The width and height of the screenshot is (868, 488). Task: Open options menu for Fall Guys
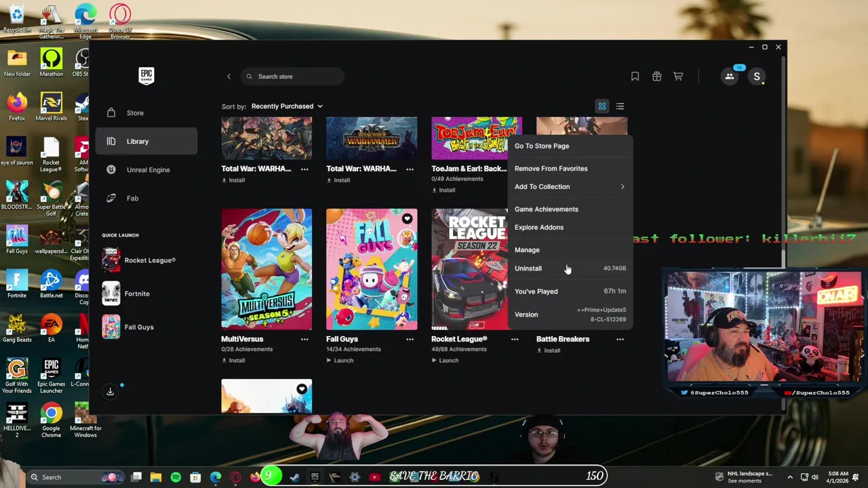(x=410, y=339)
